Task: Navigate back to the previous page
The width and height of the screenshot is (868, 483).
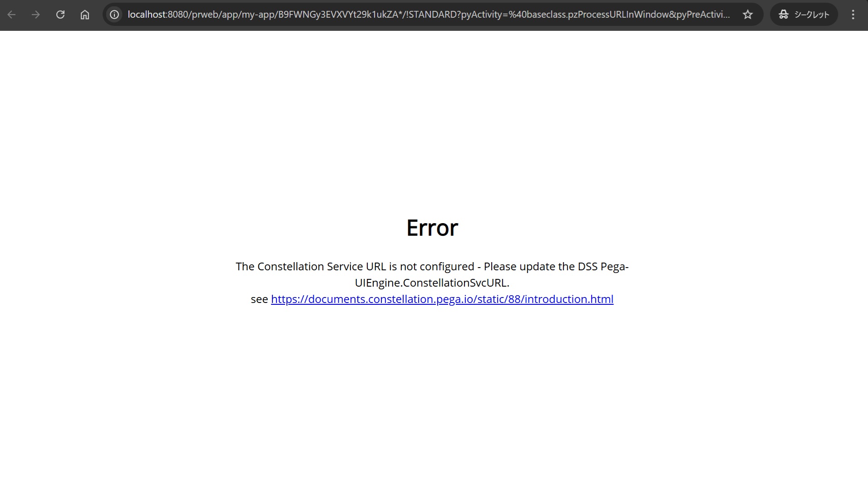Action: point(12,15)
